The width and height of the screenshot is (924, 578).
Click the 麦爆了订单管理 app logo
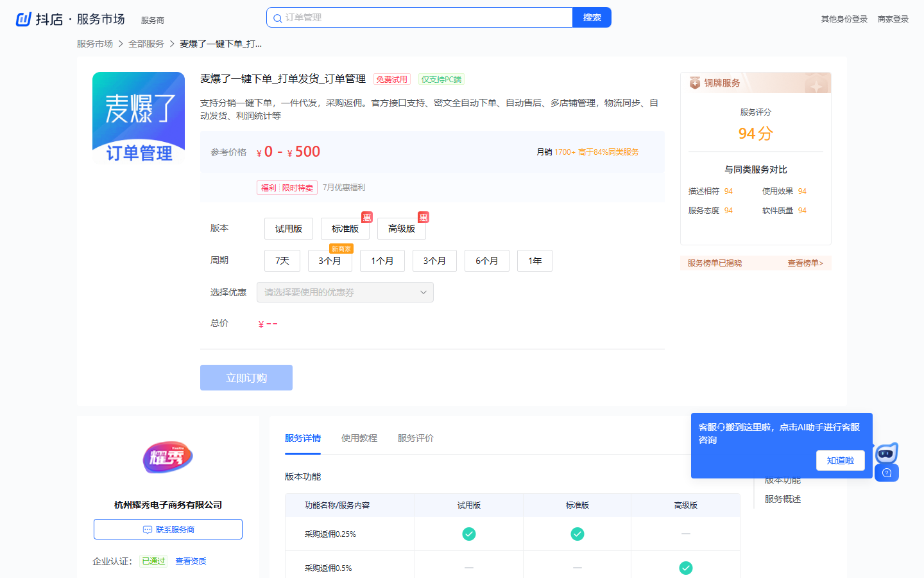point(139,118)
